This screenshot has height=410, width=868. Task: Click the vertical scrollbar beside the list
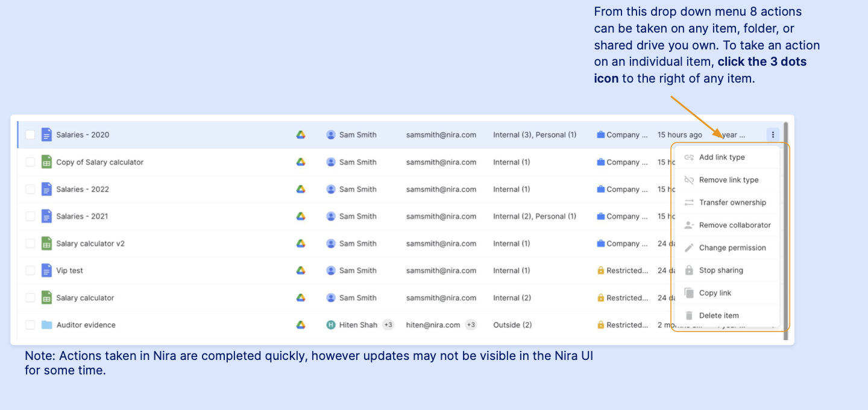coord(785,229)
